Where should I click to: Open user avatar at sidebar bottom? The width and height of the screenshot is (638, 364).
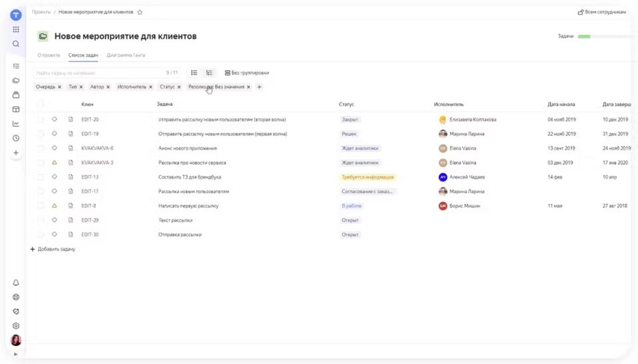tap(16, 340)
